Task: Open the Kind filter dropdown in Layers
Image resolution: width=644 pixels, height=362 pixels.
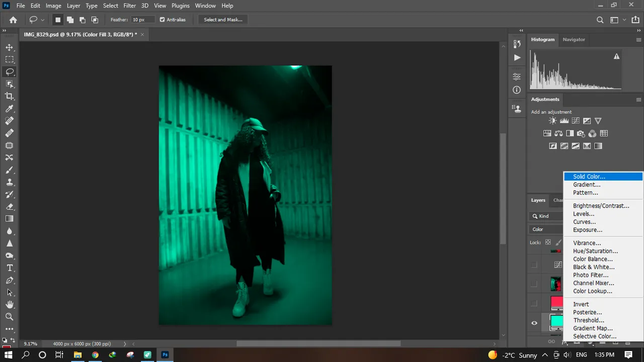Action: (x=546, y=216)
